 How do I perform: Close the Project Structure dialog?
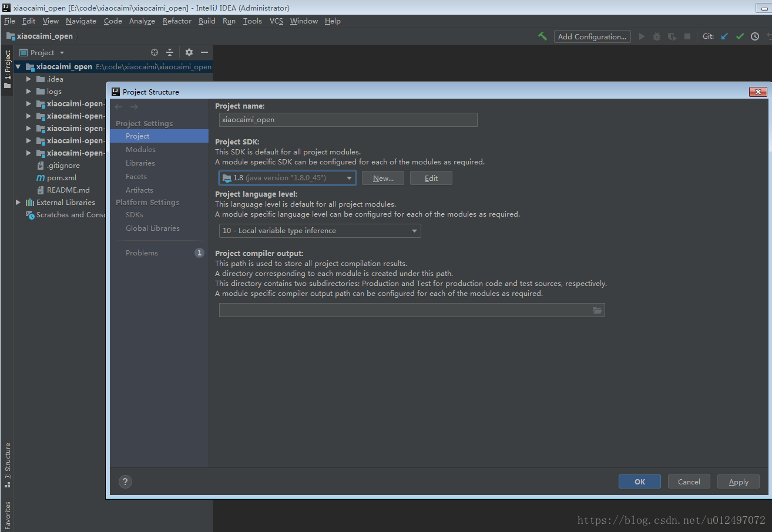[758, 92]
